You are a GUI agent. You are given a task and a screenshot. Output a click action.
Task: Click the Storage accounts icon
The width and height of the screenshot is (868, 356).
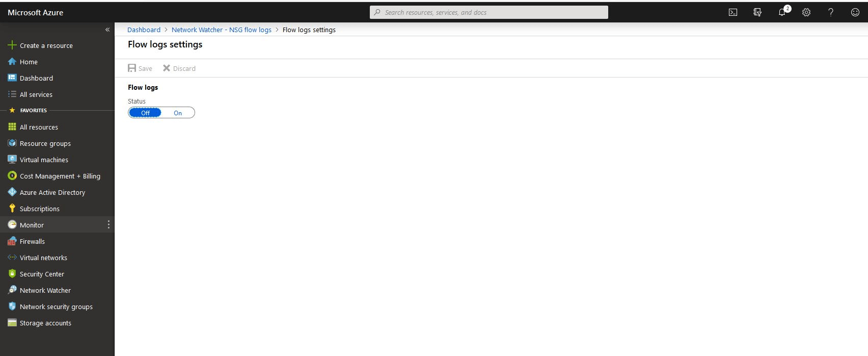[12, 322]
